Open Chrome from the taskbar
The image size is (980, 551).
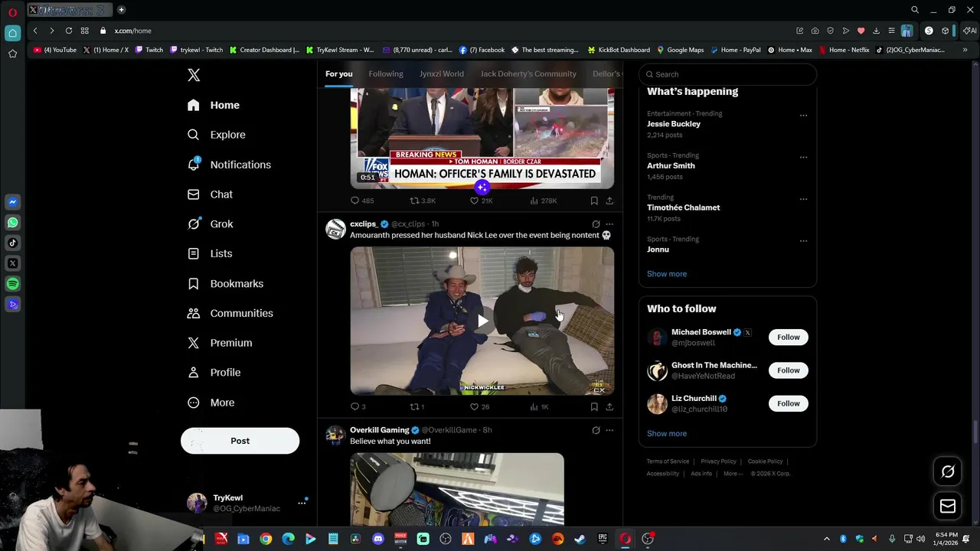(x=266, y=539)
